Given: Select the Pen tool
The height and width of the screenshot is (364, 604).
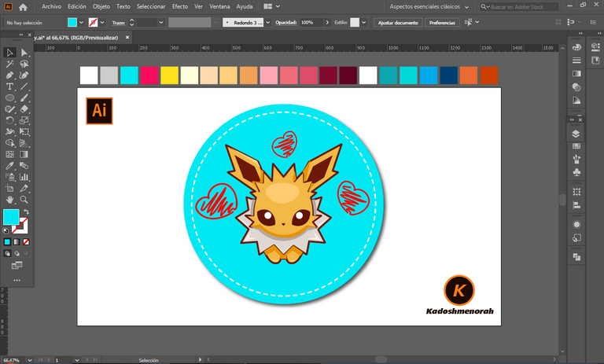Looking at the screenshot, I should tap(9, 75).
